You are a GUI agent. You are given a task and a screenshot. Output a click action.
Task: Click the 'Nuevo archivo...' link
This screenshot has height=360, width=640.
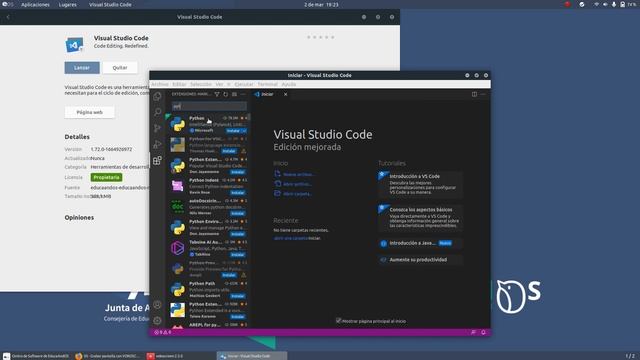[x=298, y=174]
